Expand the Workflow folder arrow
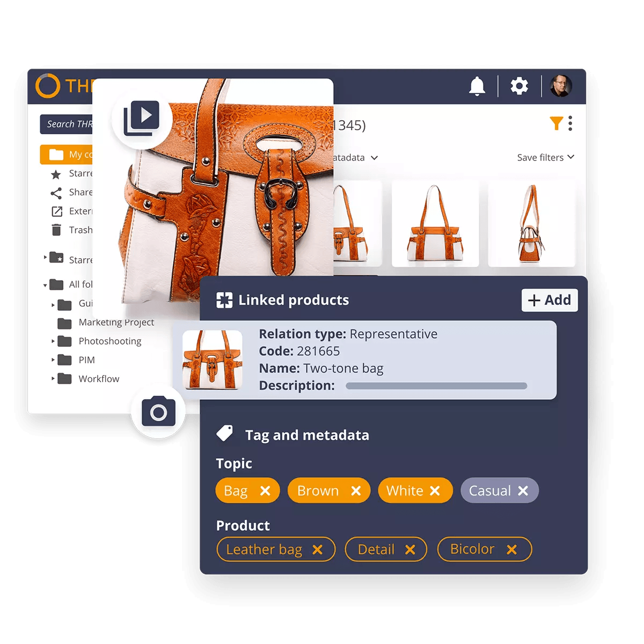Image resolution: width=644 pixels, height=644 pixels. click(x=53, y=379)
